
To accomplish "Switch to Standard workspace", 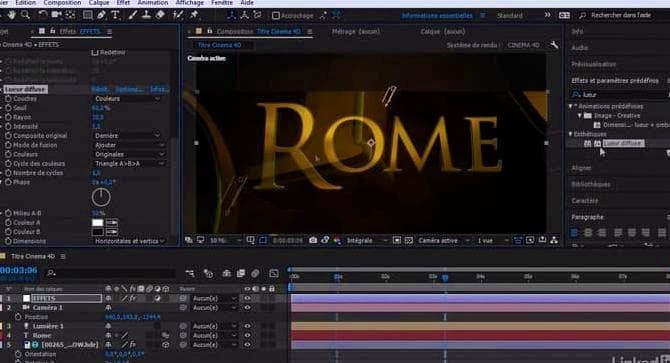I will point(509,15).
